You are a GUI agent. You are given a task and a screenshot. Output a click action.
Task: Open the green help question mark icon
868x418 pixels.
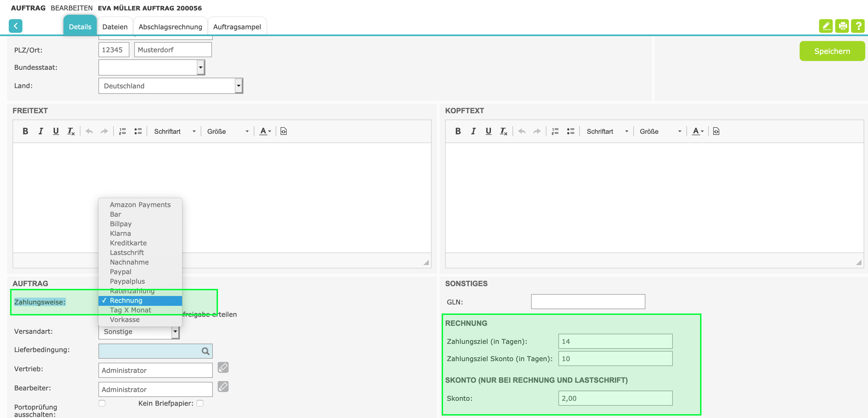(x=858, y=26)
